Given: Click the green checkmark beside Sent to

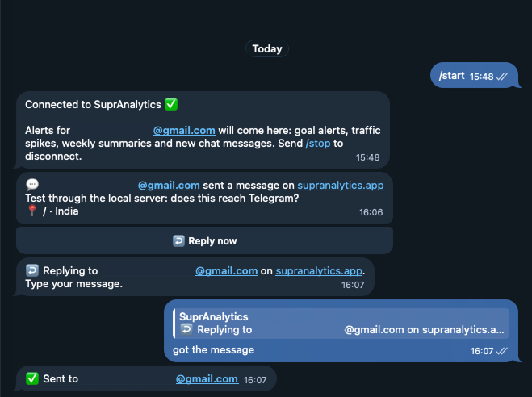Looking at the screenshot, I should tap(32, 378).
